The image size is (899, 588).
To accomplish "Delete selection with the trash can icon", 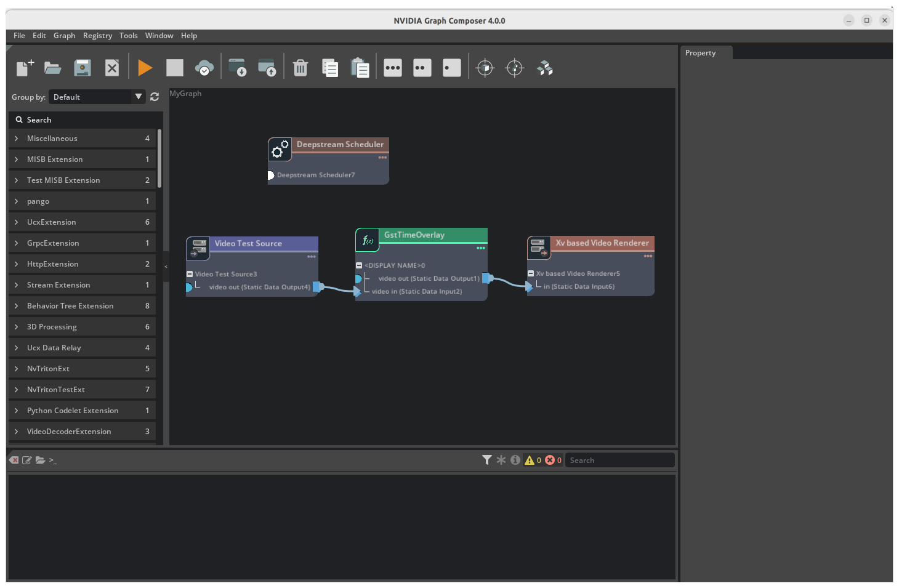I will click(300, 68).
